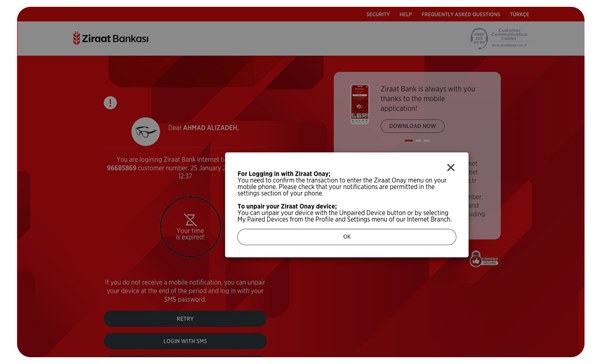This screenshot has width=602, height=364.
Task: Click 'To unpair your Ziraat Onay device;' heading
Action: pyautogui.click(x=287, y=206)
